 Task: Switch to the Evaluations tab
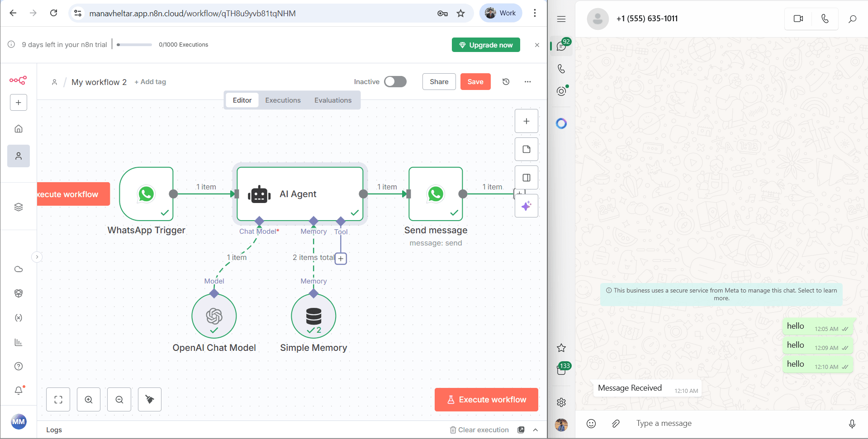[x=333, y=100]
